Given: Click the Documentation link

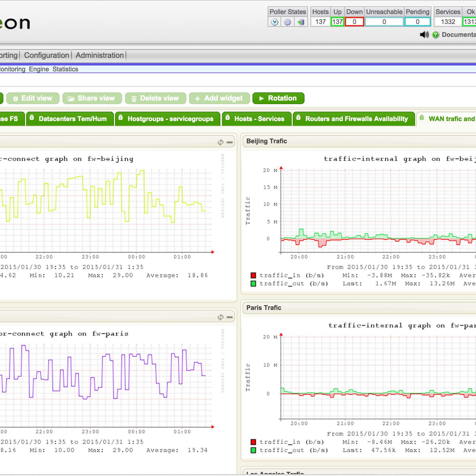Looking at the screenshot, I should pyautogui.click(x=459, y=35).
